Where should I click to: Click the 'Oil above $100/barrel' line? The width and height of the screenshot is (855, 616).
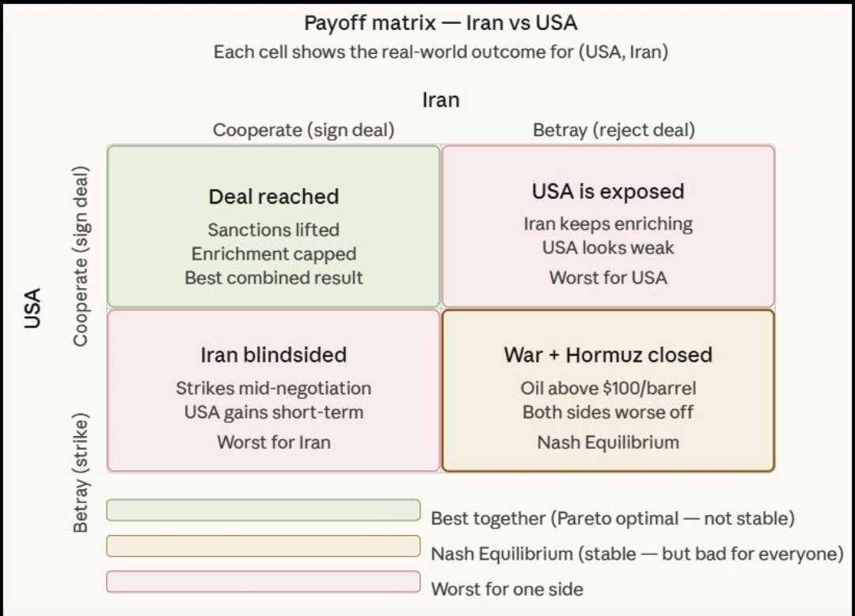click(x=608, y=388)
